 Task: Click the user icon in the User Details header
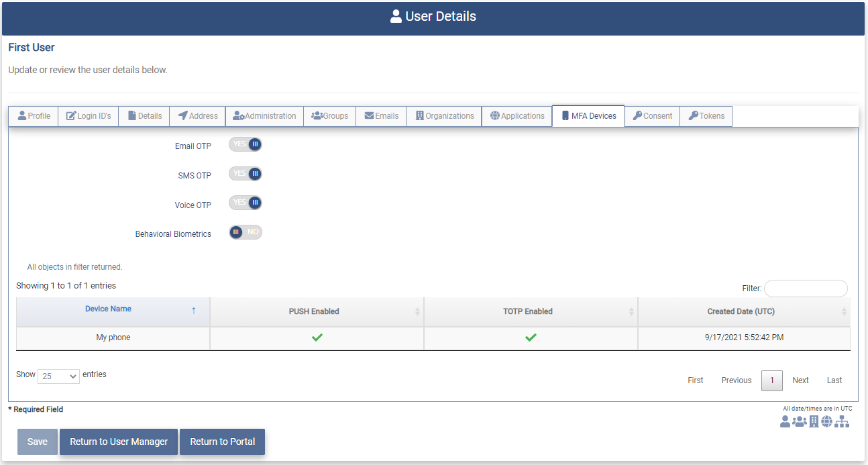(396, 16)
